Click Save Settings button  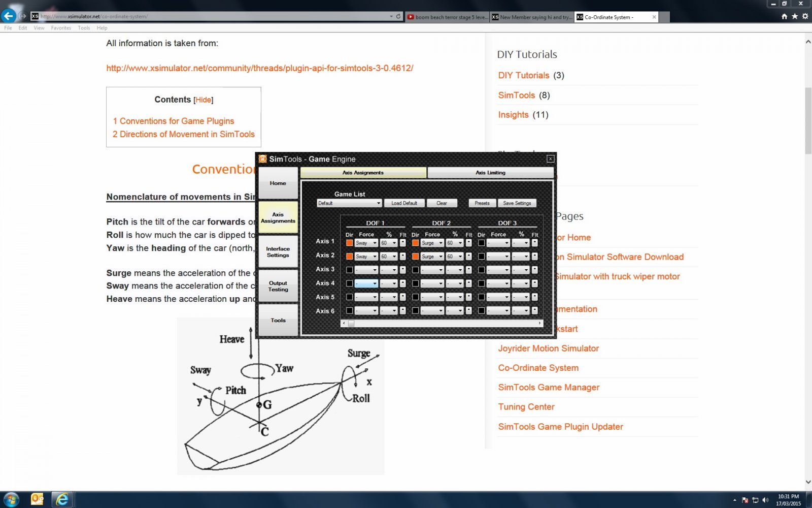(x=517, y=203)
